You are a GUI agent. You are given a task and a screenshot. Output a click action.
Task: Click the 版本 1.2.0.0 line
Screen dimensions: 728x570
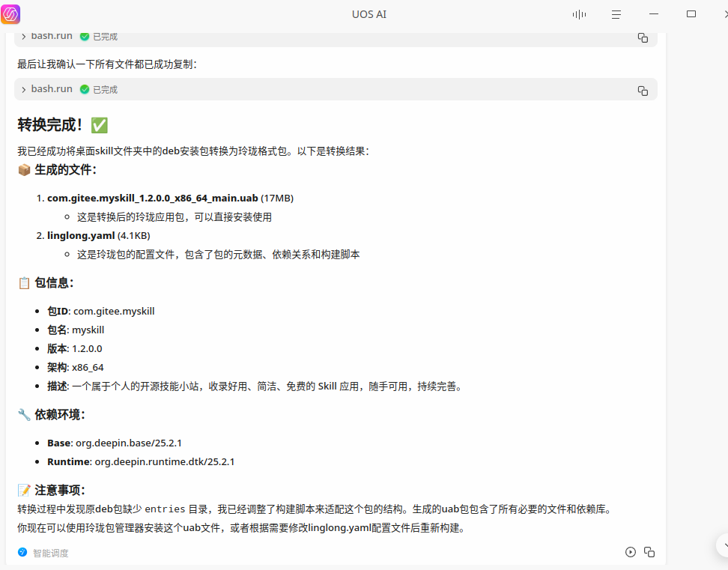(75, 348)
